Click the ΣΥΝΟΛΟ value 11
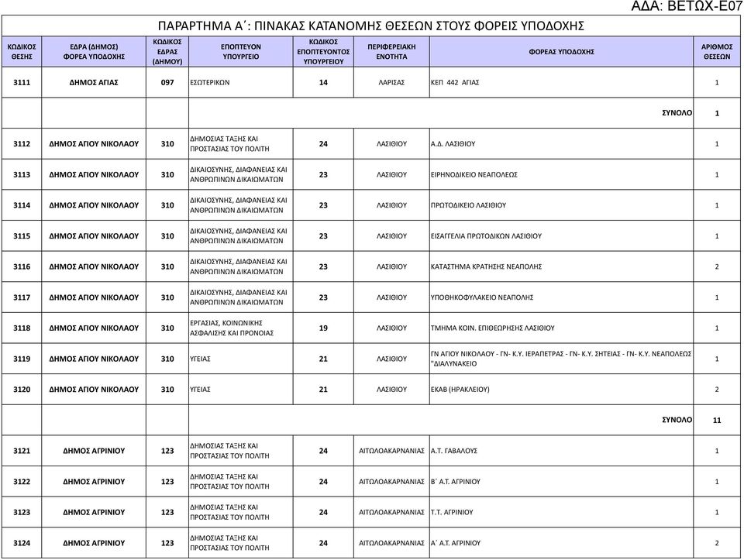The height and width of the screenshot is (560, 744). pyautogui.click(x=717, y=420)
